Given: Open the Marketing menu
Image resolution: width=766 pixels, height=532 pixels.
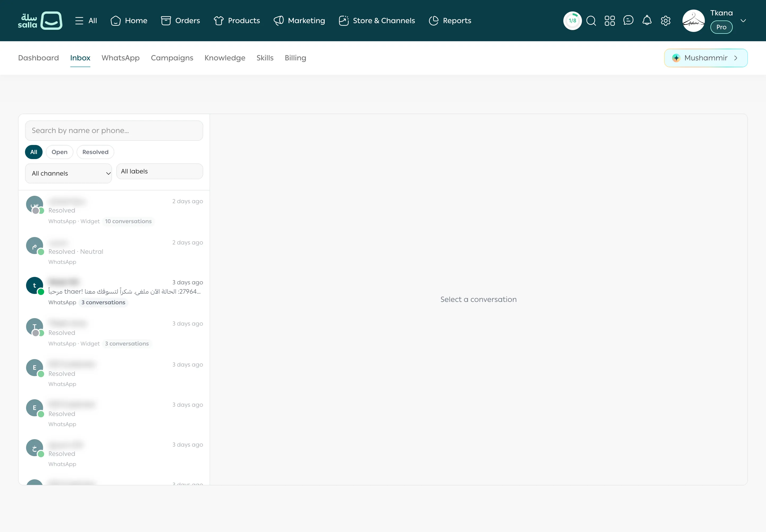Looking at the screenshot, I should [x=299, y=21].
